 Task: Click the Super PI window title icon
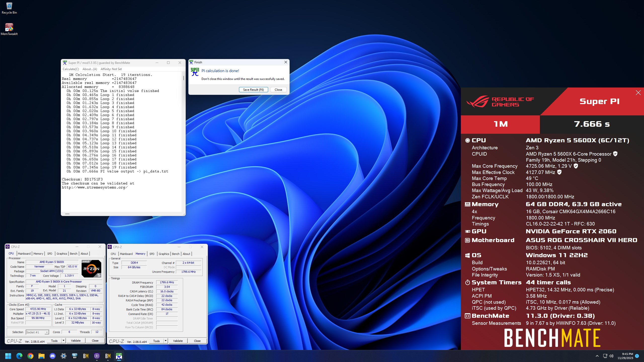65,63
